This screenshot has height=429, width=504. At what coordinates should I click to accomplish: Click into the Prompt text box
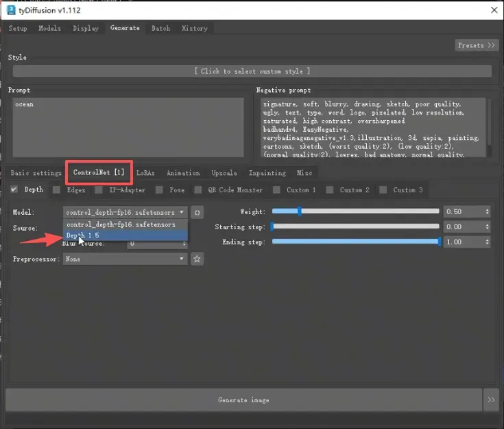tap(128, 128)
